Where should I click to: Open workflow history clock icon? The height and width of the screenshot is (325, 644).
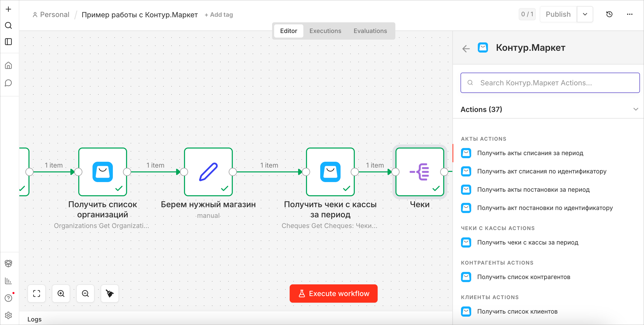point(609,14)
